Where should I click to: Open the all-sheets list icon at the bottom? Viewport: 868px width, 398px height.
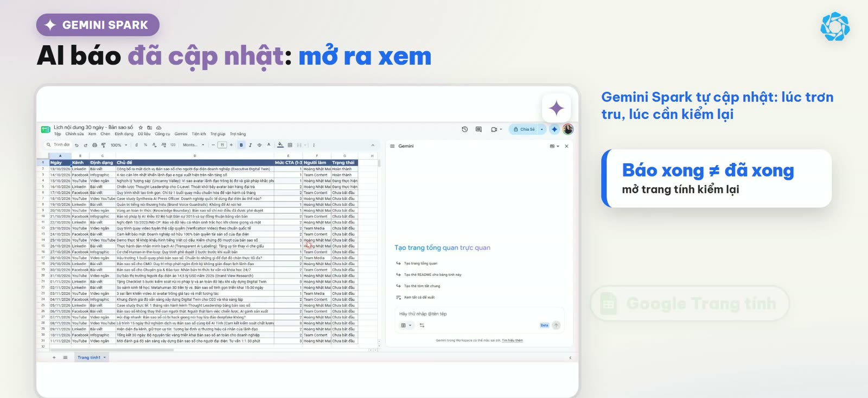(x=65, y=357)
